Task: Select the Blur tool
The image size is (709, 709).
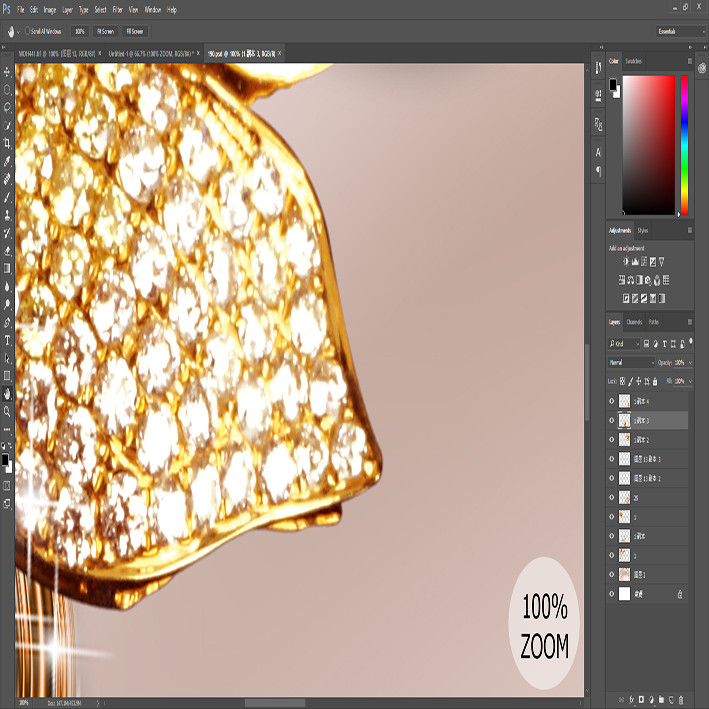Action: coord(7,287)
